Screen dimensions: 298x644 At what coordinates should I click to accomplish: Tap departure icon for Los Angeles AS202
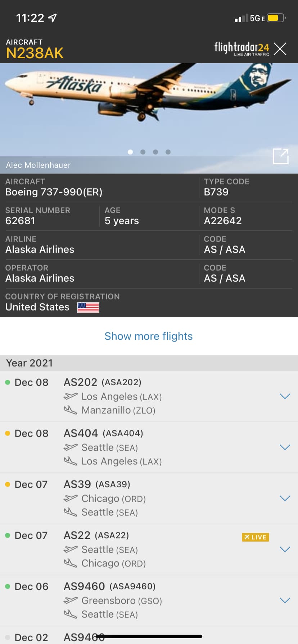tap(71, 396)
